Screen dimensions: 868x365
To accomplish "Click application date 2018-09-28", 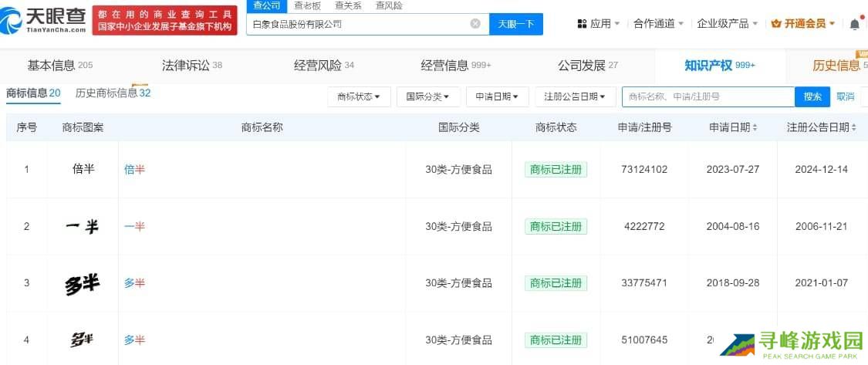I will pos(733,283).
